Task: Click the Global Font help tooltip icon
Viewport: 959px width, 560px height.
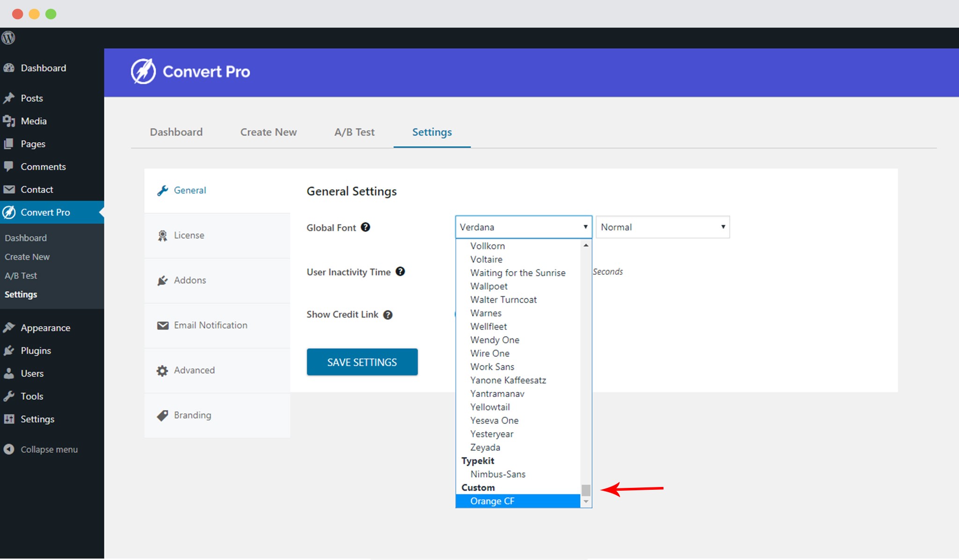Action: point(365,227)
